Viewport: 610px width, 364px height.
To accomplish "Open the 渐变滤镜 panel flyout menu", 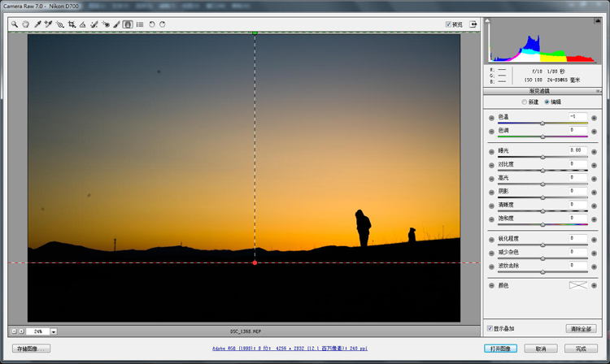I will click(x=599, y=91).
